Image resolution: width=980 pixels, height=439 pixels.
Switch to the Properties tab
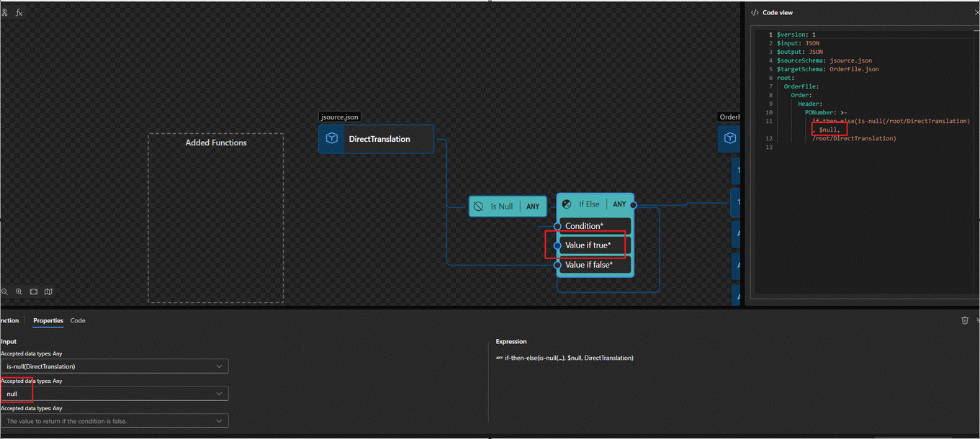(48, 320)
